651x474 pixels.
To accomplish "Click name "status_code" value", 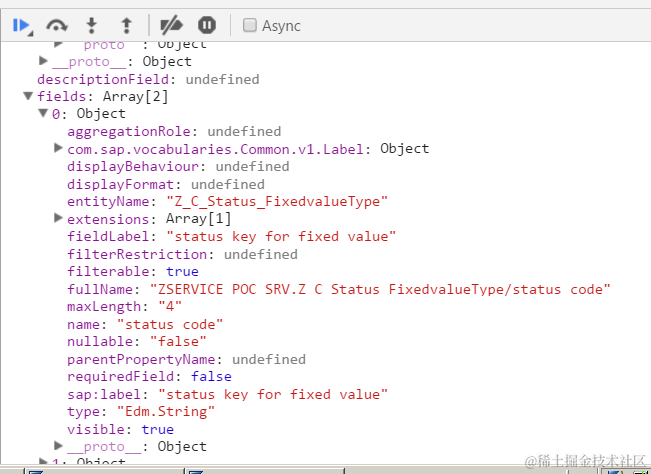I will point(170,325).
